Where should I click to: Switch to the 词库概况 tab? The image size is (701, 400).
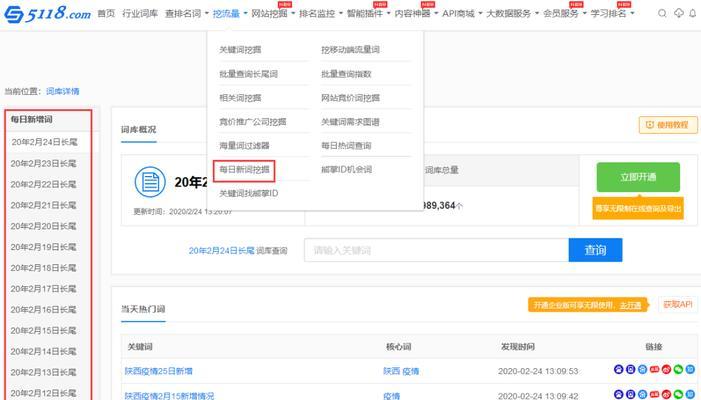point(139,130)
